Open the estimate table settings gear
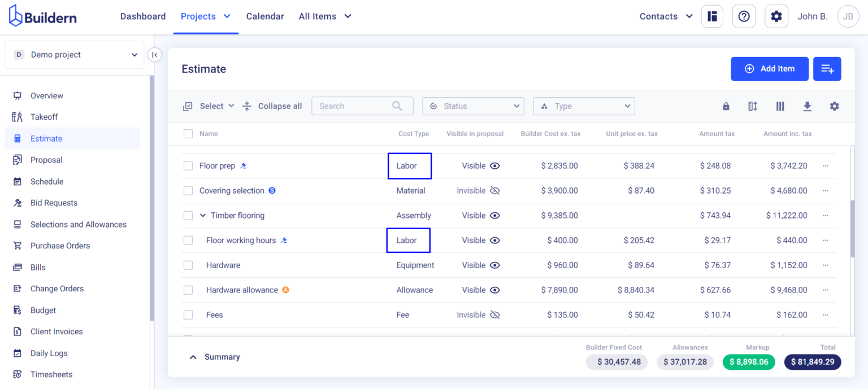 coord(835,106)
